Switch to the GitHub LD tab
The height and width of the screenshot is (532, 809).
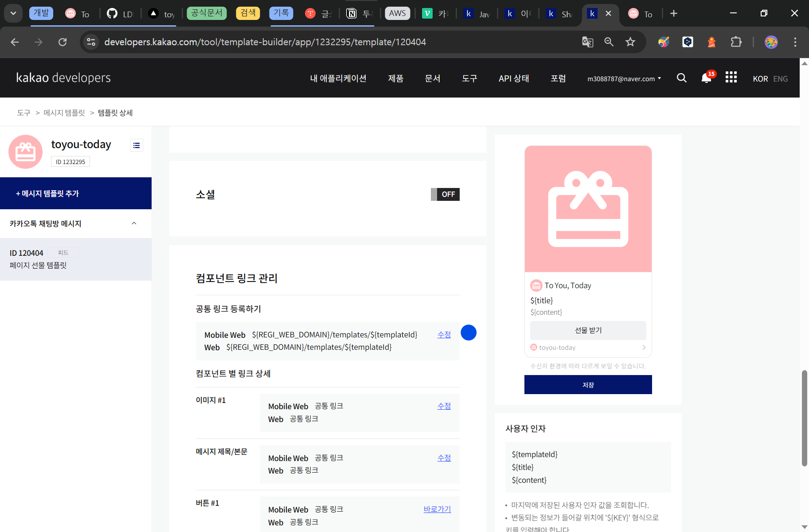pos(120,14)
